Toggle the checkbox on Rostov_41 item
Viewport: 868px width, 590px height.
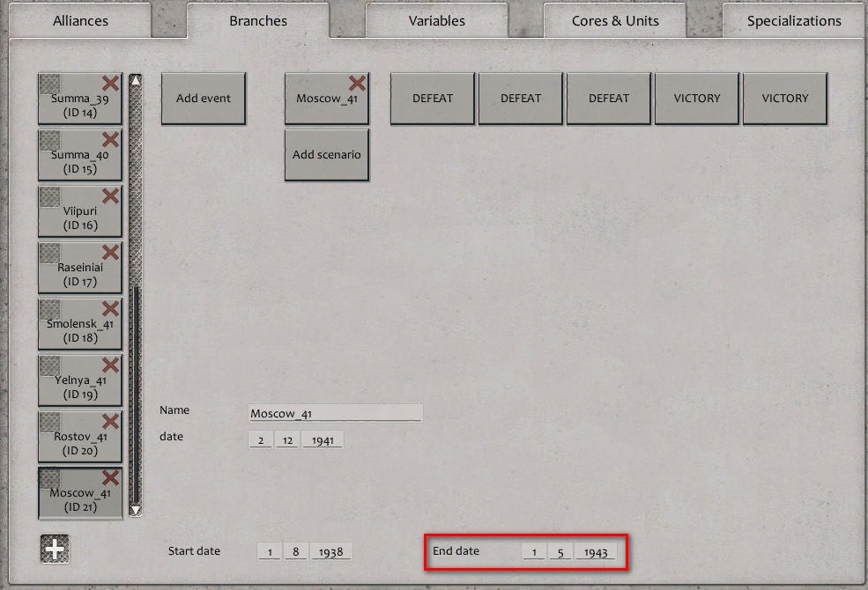[x=50, y=423]
